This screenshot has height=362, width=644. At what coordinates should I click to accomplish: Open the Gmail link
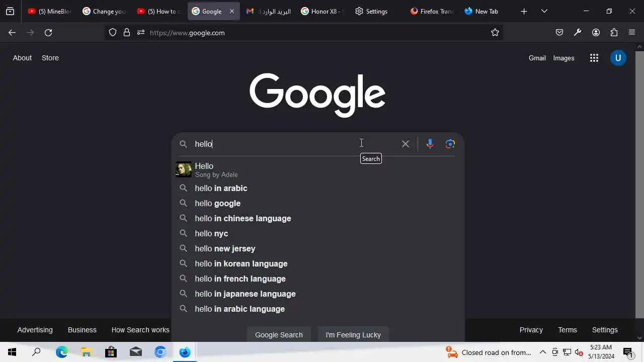point(537,58)
